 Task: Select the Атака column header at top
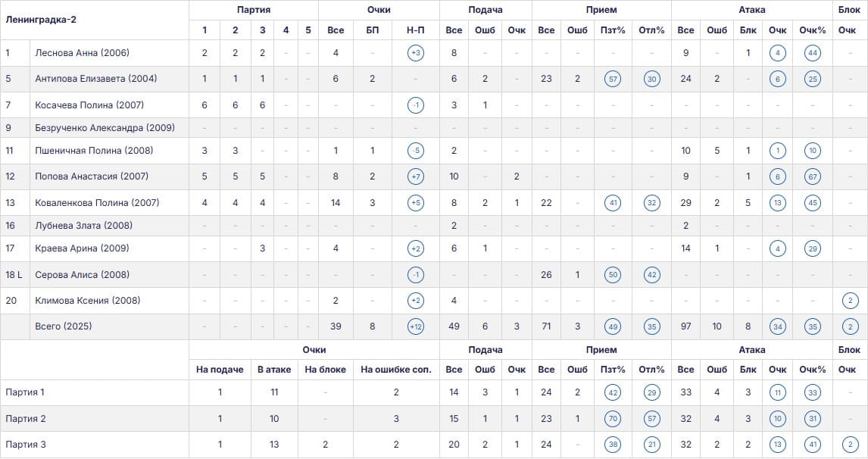point(752,10)
